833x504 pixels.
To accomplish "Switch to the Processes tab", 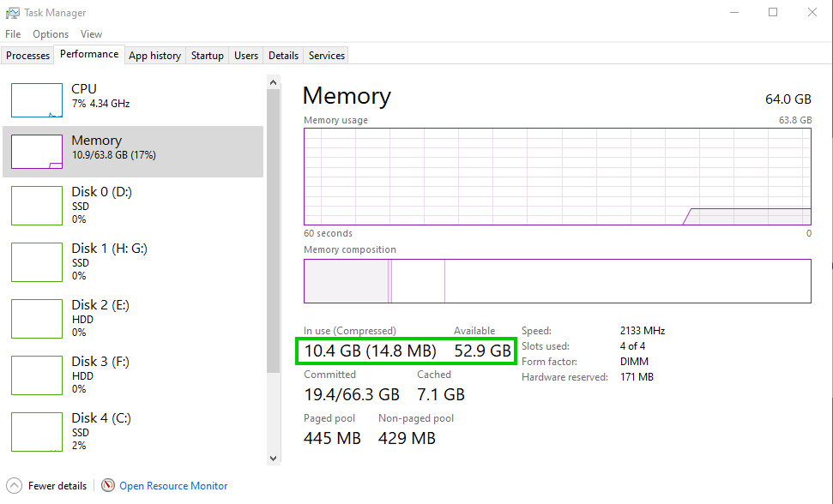I will 27,54.
